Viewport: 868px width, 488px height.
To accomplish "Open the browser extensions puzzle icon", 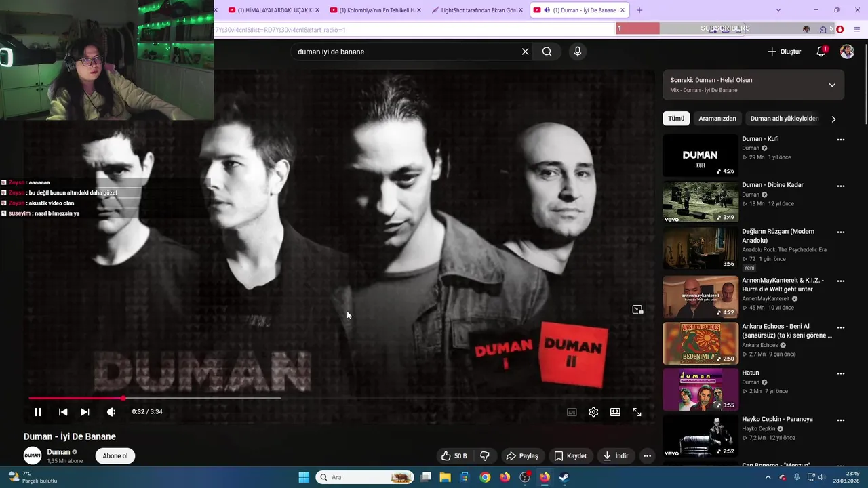I will click(823, 29).
